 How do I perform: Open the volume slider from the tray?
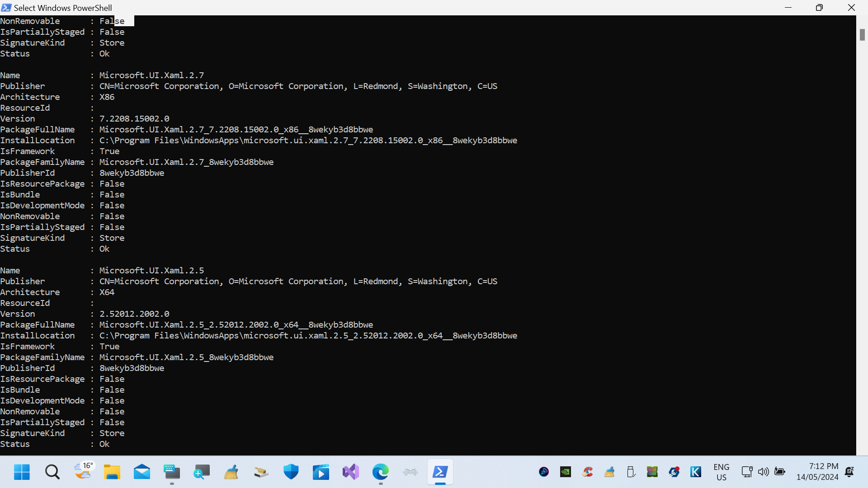(x=763, y=472)
